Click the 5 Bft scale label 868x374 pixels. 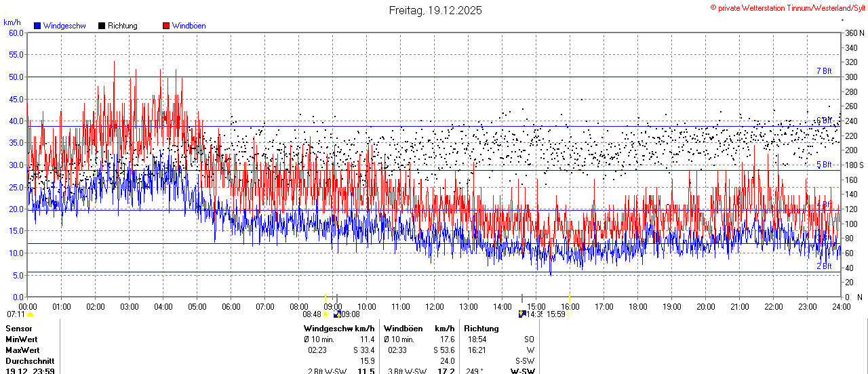[x=824, y=165]
